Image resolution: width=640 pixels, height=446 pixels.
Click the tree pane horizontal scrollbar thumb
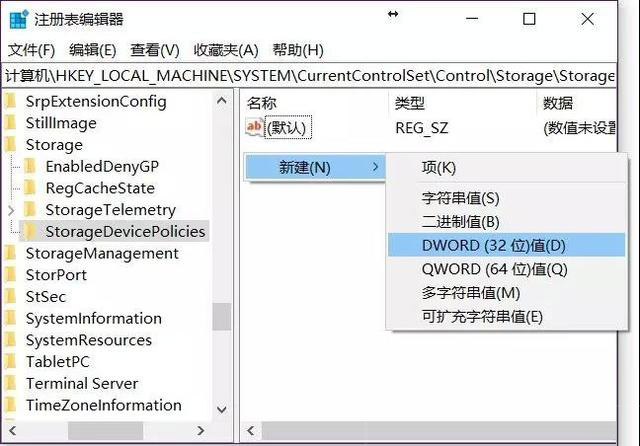coord(105,431)
